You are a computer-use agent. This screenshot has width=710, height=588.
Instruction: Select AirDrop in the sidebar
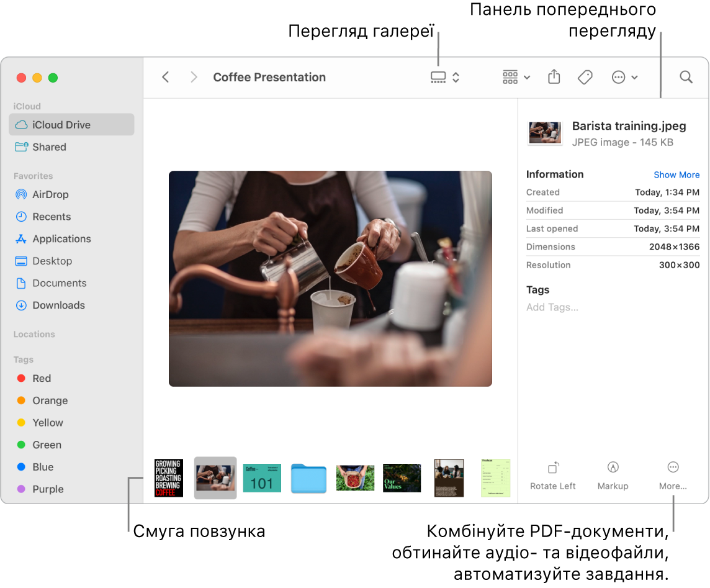point(48,194)
